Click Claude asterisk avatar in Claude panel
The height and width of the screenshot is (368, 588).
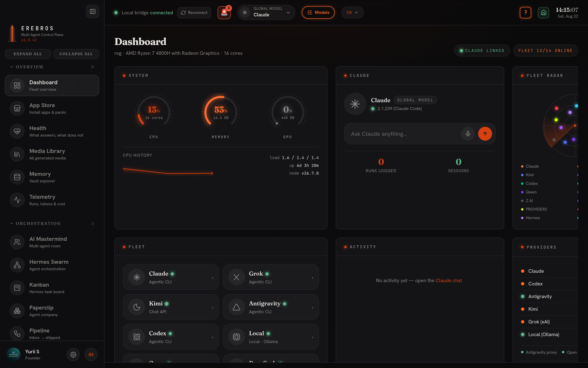pos(355,104)
